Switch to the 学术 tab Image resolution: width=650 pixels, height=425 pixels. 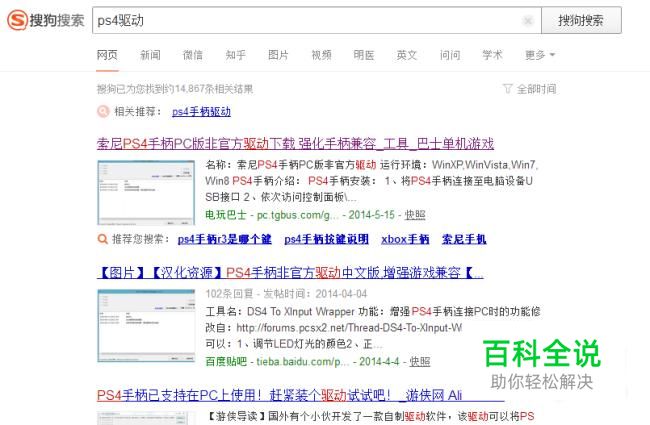(492, 55)
